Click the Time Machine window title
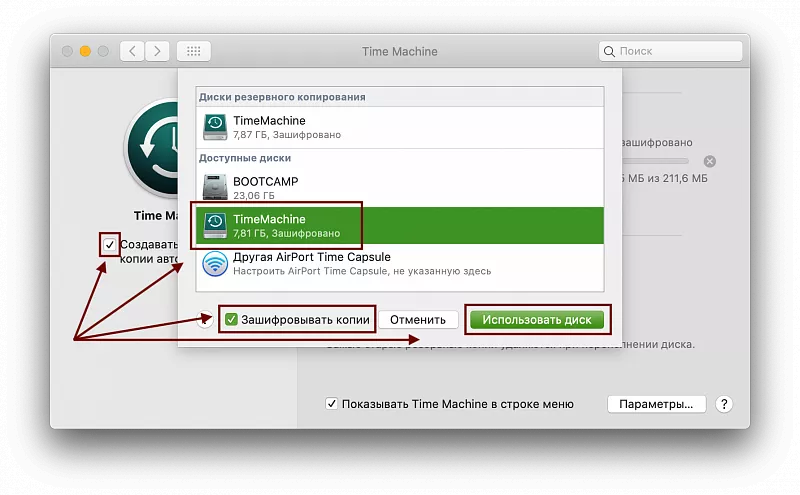This screenshot has width=800, height=495. [399, 52]
